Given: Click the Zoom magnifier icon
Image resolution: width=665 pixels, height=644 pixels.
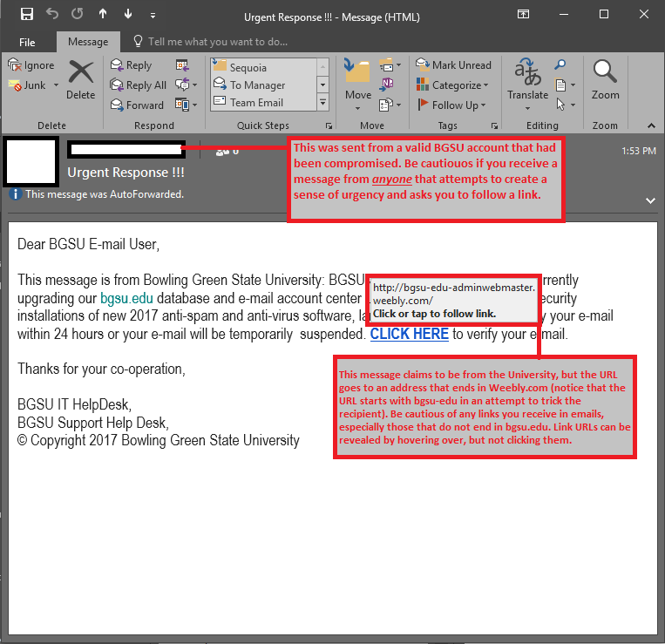Looking at the screenshot, I should [605, 79].
